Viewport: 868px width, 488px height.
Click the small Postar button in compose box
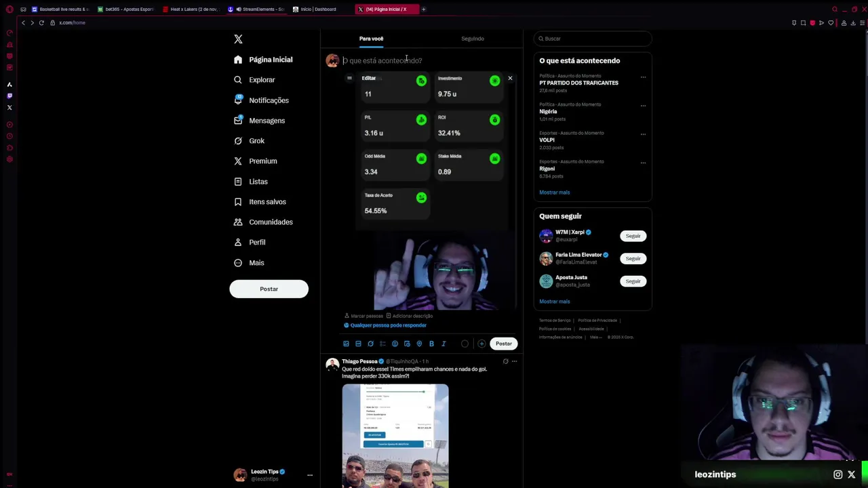[504, 344]
